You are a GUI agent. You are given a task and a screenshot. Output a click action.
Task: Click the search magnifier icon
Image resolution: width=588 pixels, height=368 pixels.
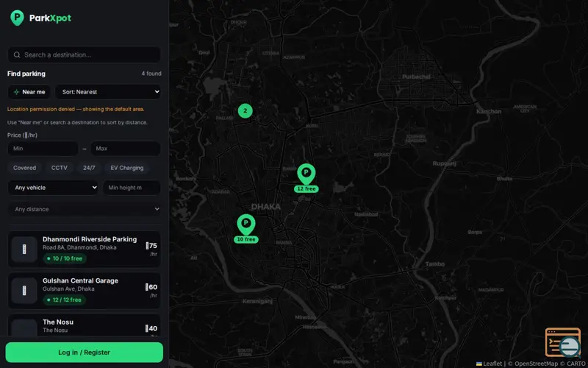coord(17,54)
